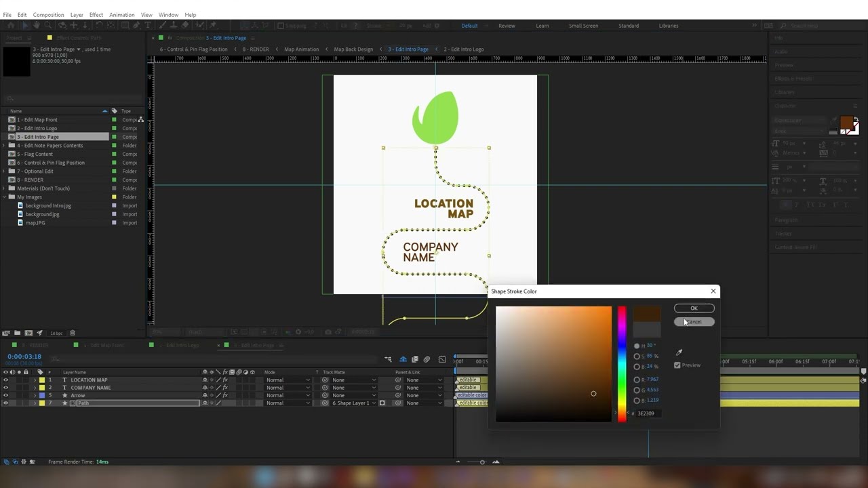868x488 pixels.
Task: Select the R red radio button
Action: 637,380
